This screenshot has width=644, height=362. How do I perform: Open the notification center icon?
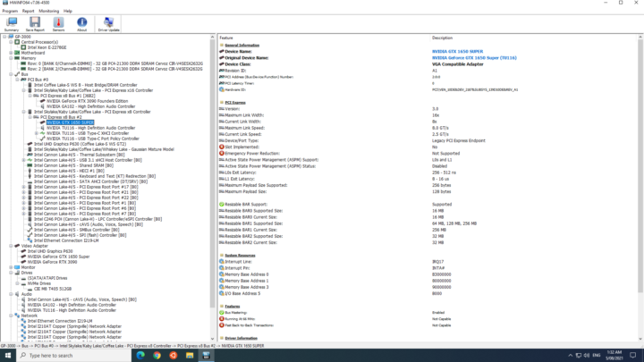point(633,356)
